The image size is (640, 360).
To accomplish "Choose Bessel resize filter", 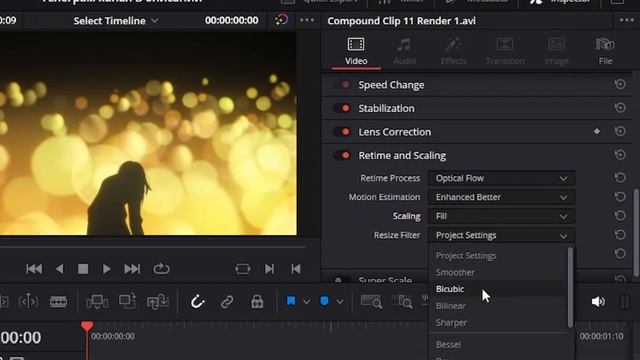I will (x=448, y=344).
